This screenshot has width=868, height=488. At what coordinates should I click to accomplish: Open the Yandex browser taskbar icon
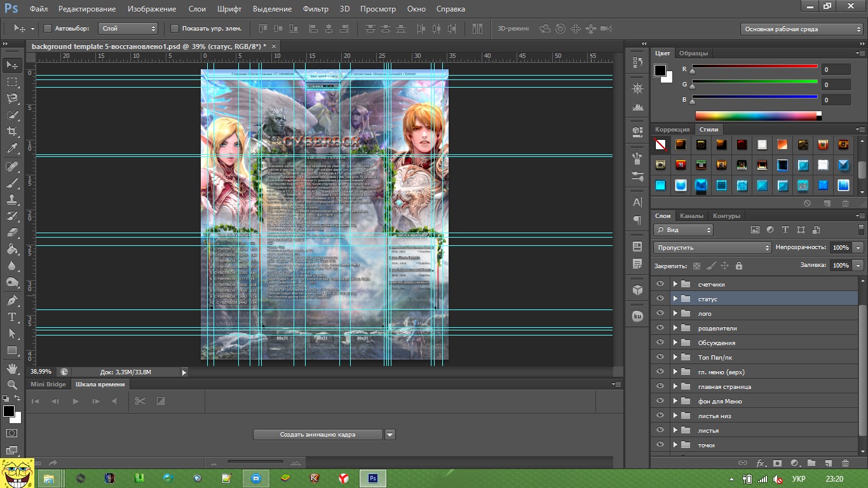click(342, 478)
